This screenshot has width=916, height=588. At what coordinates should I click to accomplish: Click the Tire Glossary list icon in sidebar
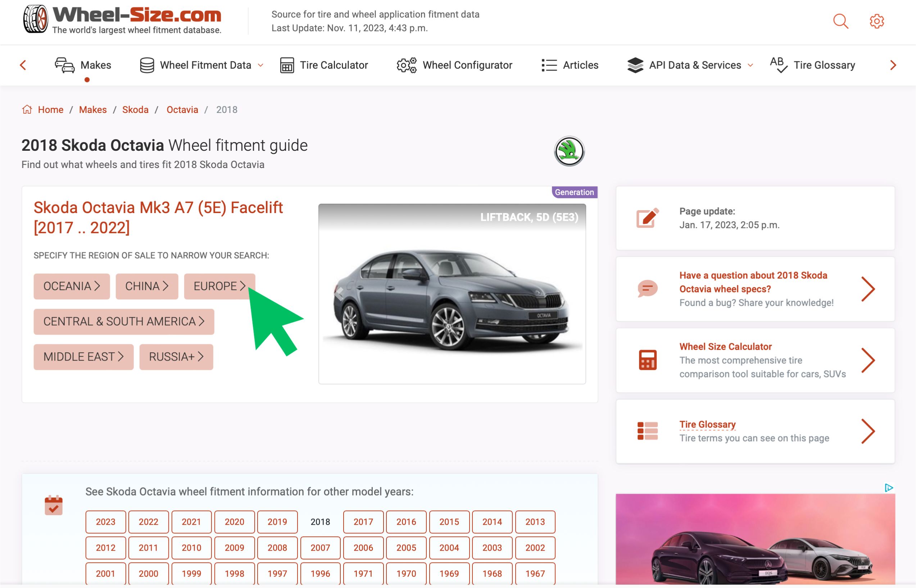coord(648,431)
